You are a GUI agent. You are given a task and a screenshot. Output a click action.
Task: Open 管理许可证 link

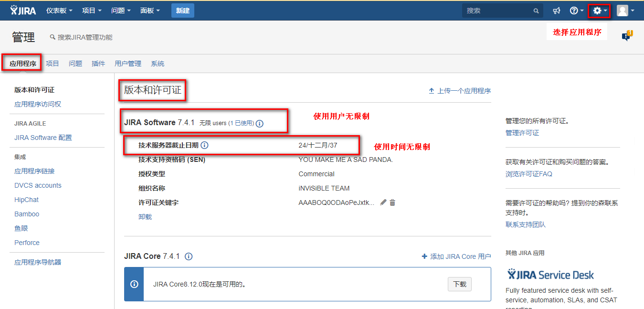pos(522,133)
